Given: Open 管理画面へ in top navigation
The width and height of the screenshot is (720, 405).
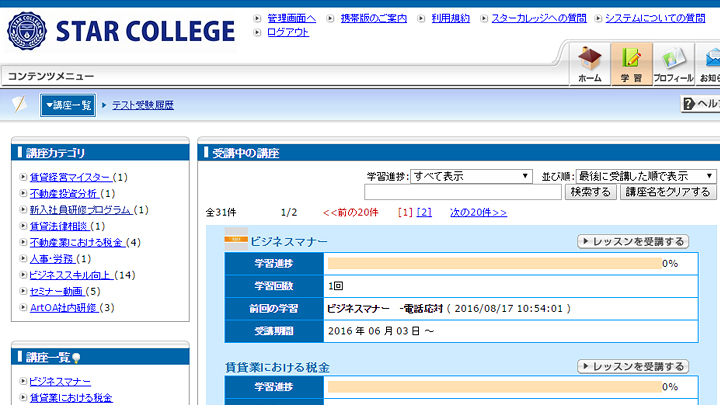Looking at the screenshot, I should pyautogui.click(x=291, y=18).
